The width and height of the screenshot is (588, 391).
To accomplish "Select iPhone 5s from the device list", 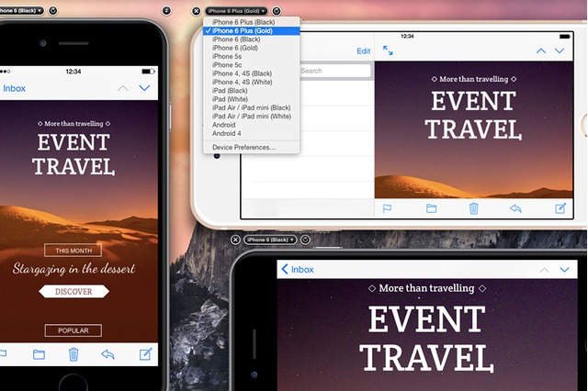I will click(x=227, y=56).
